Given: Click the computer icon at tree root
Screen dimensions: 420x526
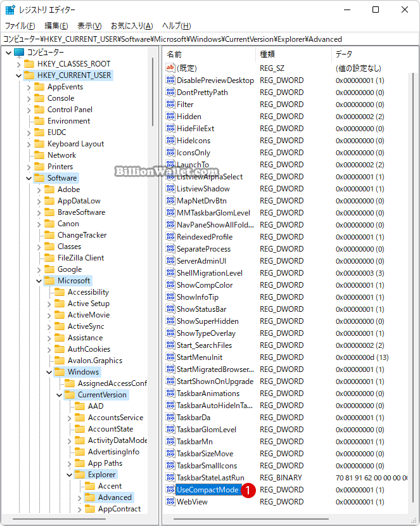Looking at the screenshot, I should point(19,53).
